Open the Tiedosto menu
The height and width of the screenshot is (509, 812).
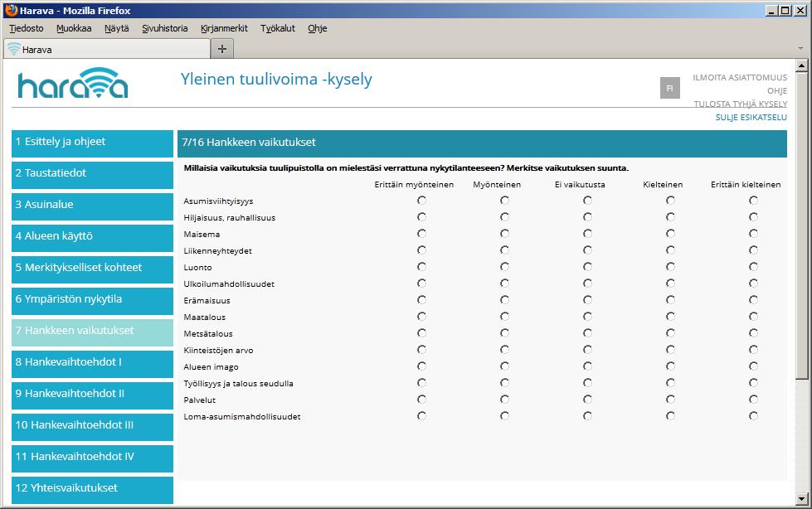27,28
